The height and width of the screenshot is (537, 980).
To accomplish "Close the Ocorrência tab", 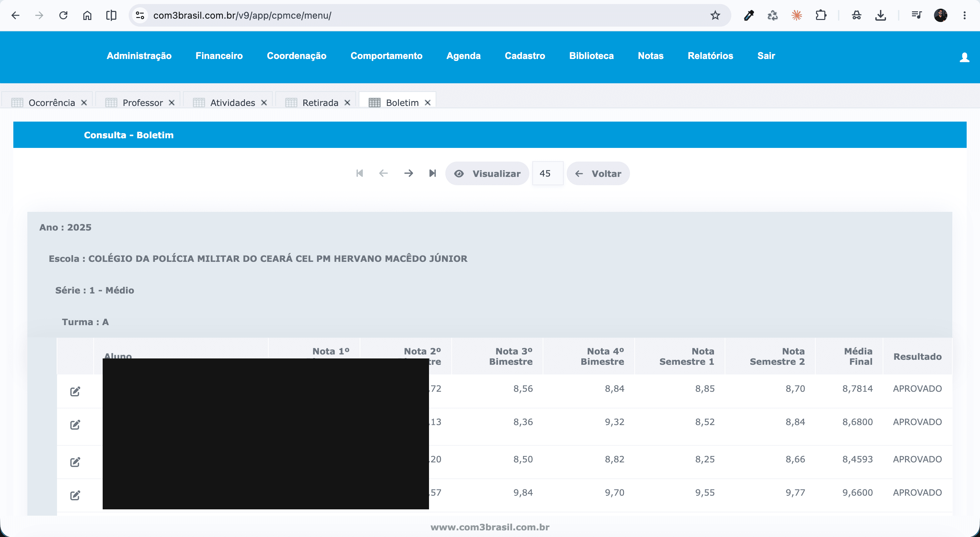I will pos(84,103).
